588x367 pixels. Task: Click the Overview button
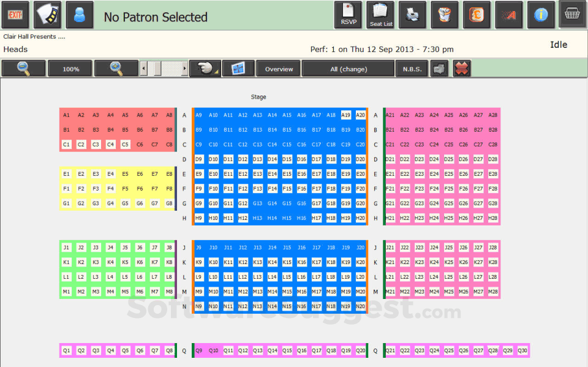coord(278,69)
